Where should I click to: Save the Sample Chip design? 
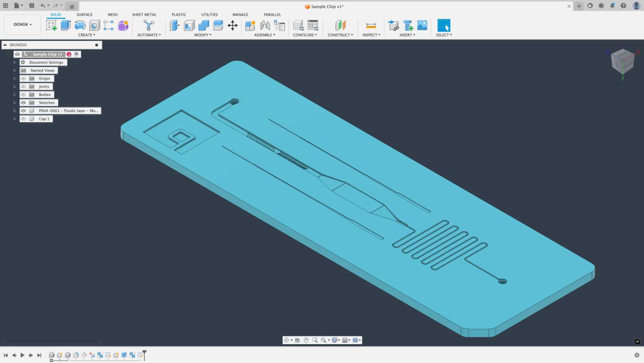point(31,6)
